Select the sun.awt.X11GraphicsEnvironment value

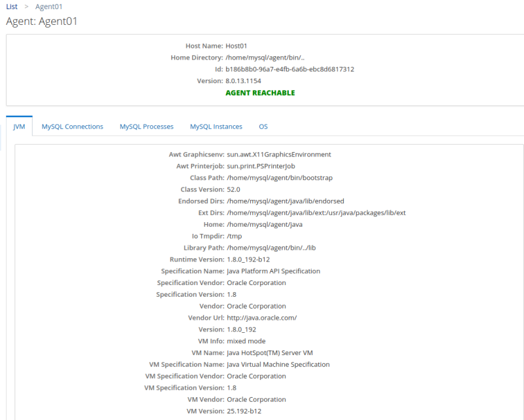coord(279,155)
